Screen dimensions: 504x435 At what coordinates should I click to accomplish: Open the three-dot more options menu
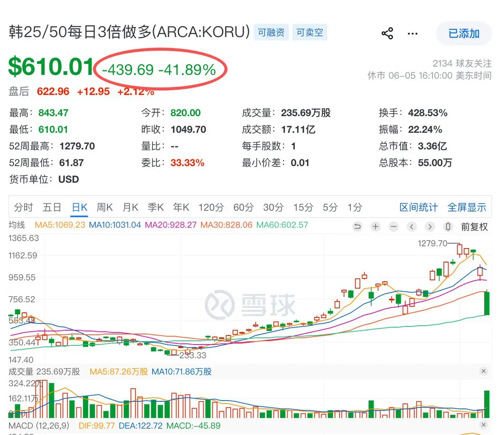[x=412, y=34]
